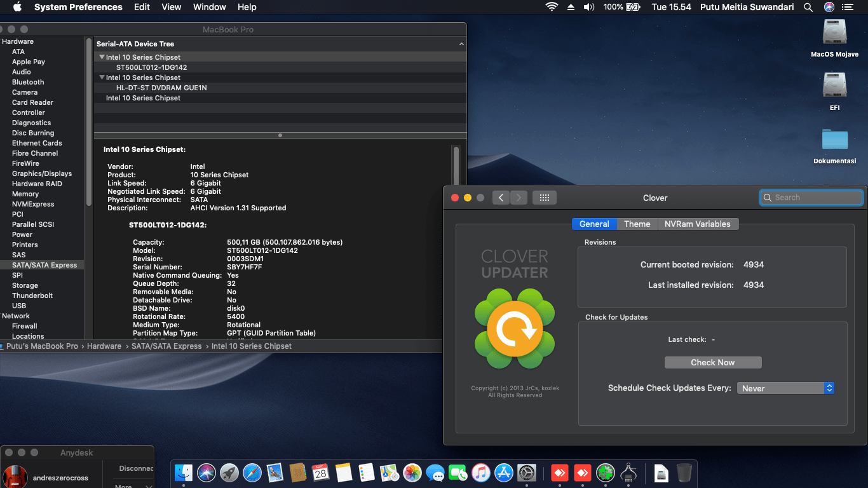This screenshot has height=488, width=868.
Task: Click the grid view icon in the Clover toolbar
Action: 544,198
